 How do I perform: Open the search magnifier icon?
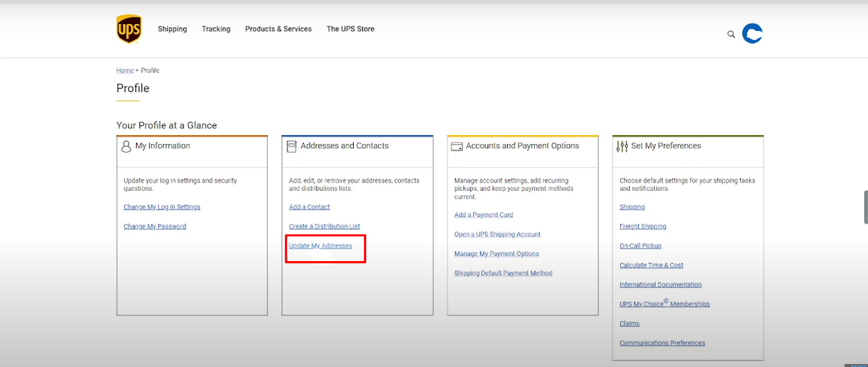[x=731, y=34]
